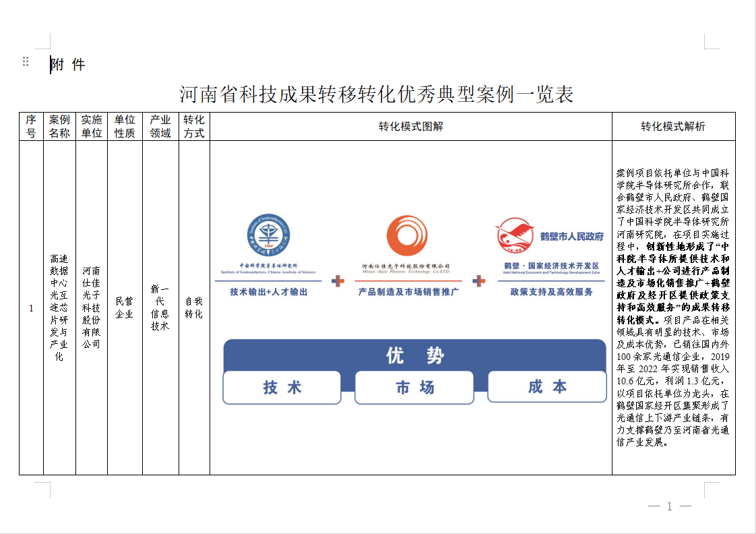Click the paragraph drag handle beside 附件
The height and width of the screenshot is (534, 756).
click(x=26, y=61)
